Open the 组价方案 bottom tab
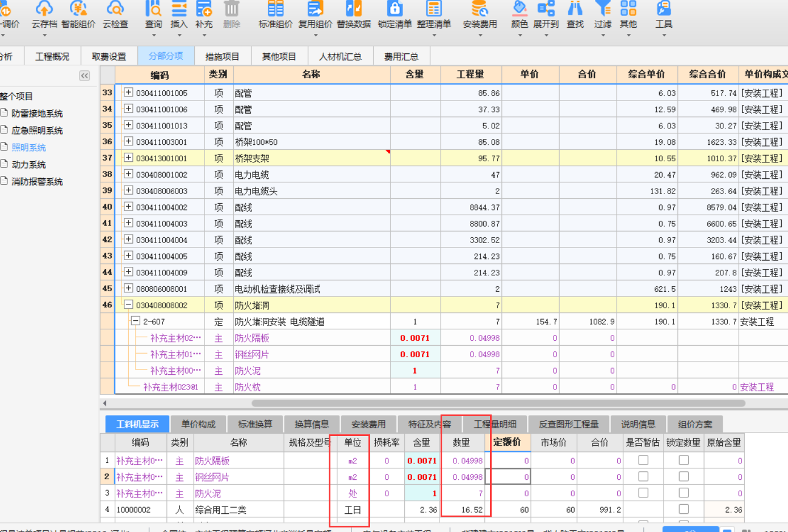 click(695, 425)
